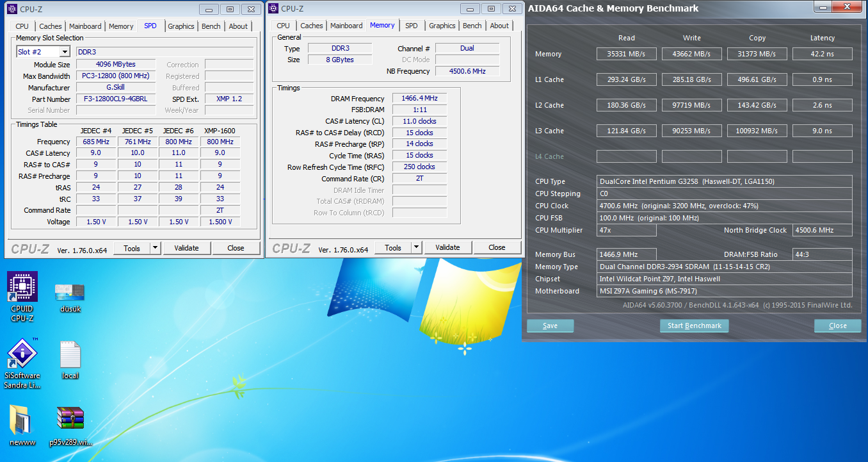Click the L3 Cache Copy 100932 MB/s field
This screenshot has height=462, width=868.
(757, 131)
